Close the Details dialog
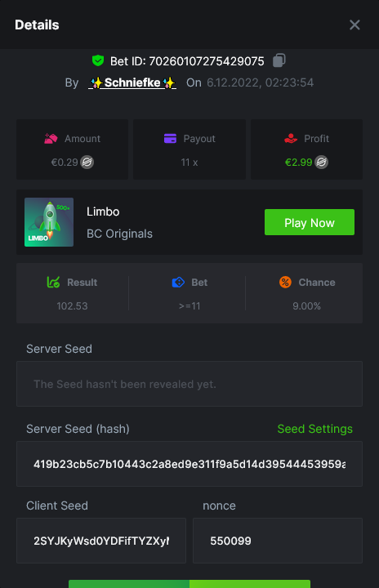 [354, 24]
